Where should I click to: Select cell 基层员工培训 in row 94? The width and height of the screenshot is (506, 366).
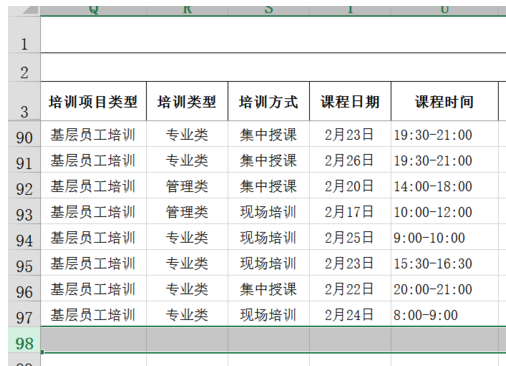(93, 237)
